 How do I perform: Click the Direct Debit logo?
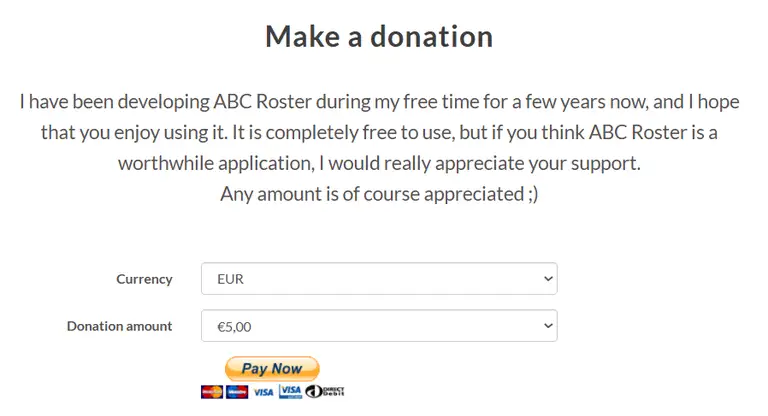pos(325,391)
